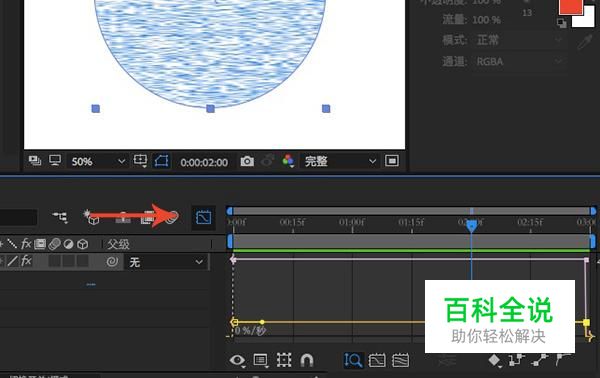Toggle the Draft 3D cube icon

pyautogui.click(x=91, y=217)
